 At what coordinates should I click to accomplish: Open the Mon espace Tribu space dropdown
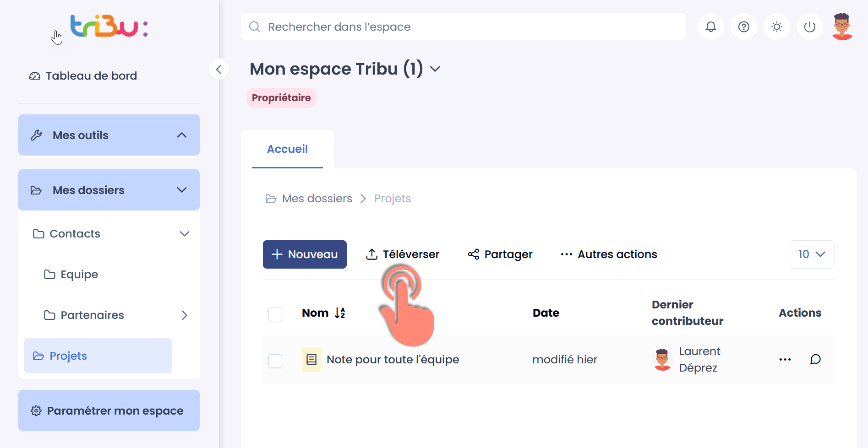click(435, 69)
